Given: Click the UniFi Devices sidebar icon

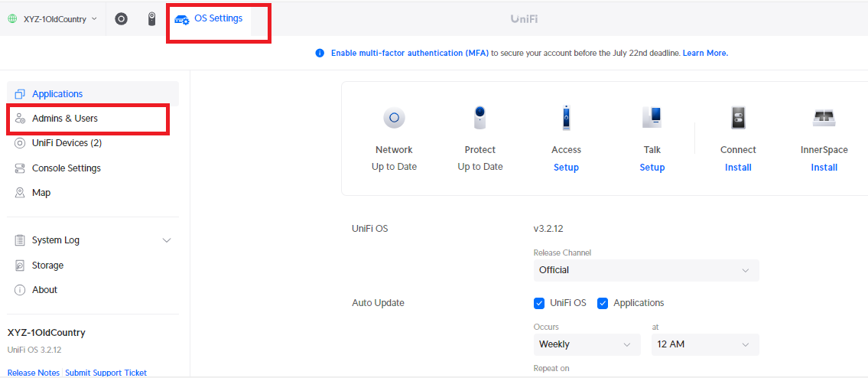Looking at the screenshot, I should point(20,143).
